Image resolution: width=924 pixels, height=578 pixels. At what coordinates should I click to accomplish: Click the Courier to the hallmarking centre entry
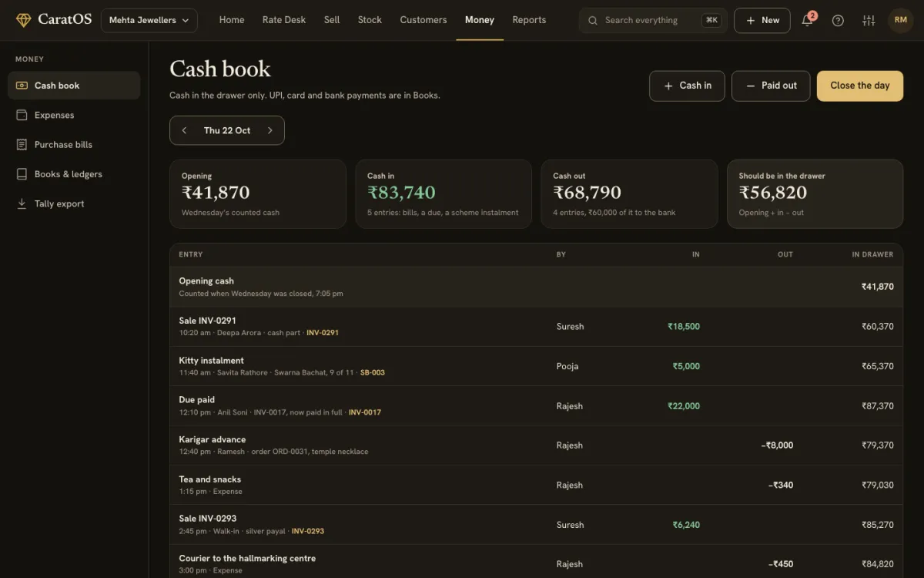click(x=537, y=564)
